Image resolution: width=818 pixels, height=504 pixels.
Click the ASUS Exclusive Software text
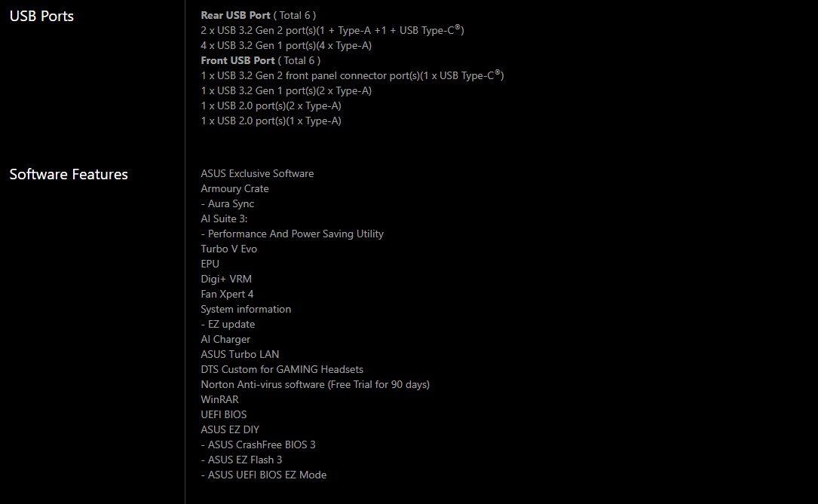tap(257, 173)
